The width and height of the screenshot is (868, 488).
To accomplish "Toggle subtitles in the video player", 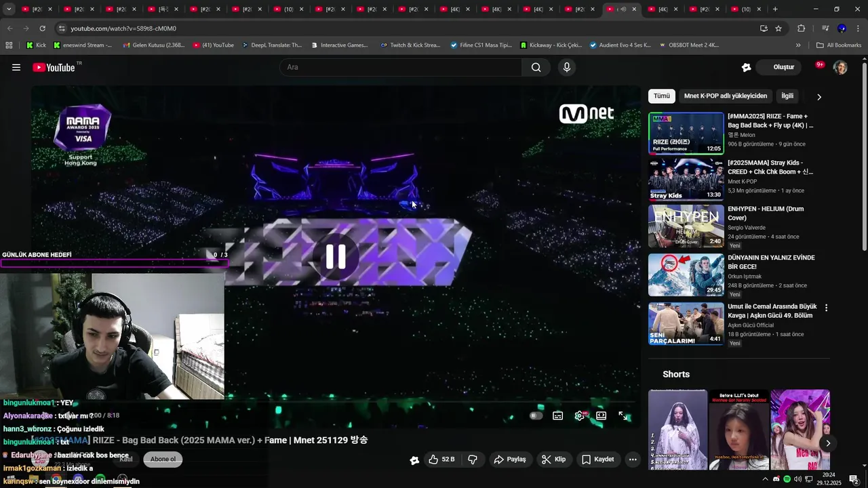I will [558, 415].
